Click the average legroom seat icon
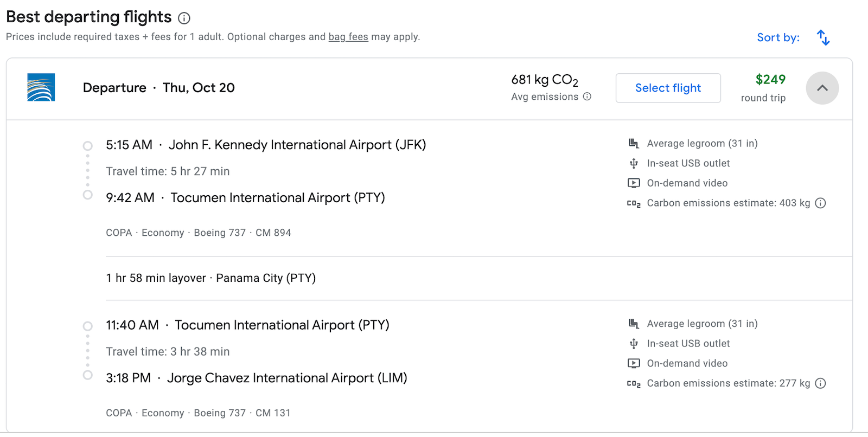Screen dimensions: 868x437 click(633, 143)
